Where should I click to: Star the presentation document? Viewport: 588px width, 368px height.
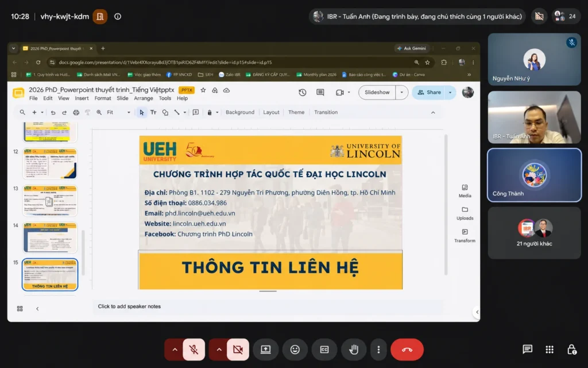[x=203, y=90]
